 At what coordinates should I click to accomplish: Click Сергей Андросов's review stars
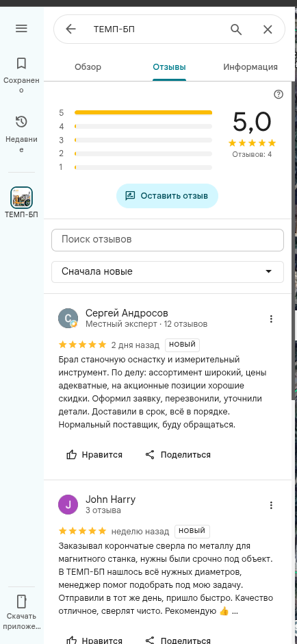[x=82, y=345]
